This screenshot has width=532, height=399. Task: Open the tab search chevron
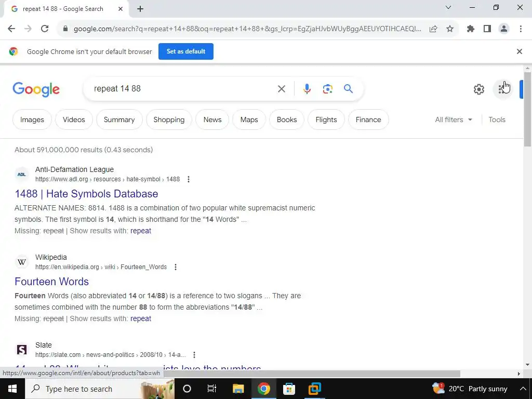(448, 7)
